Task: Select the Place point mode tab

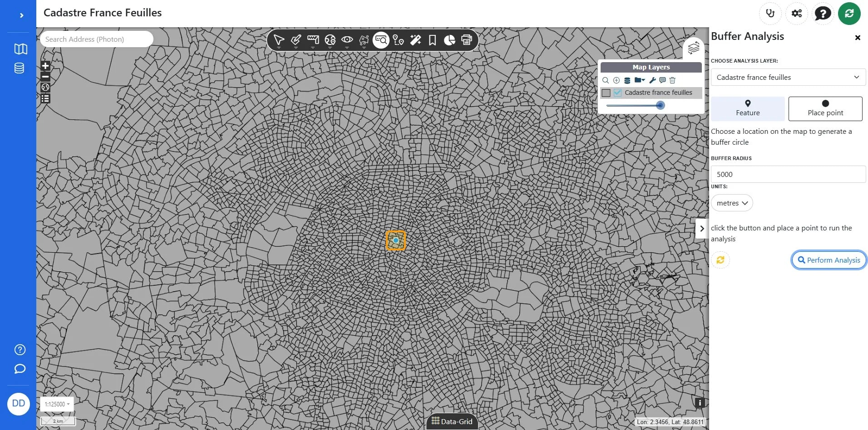Action: [x=825, y=108]
